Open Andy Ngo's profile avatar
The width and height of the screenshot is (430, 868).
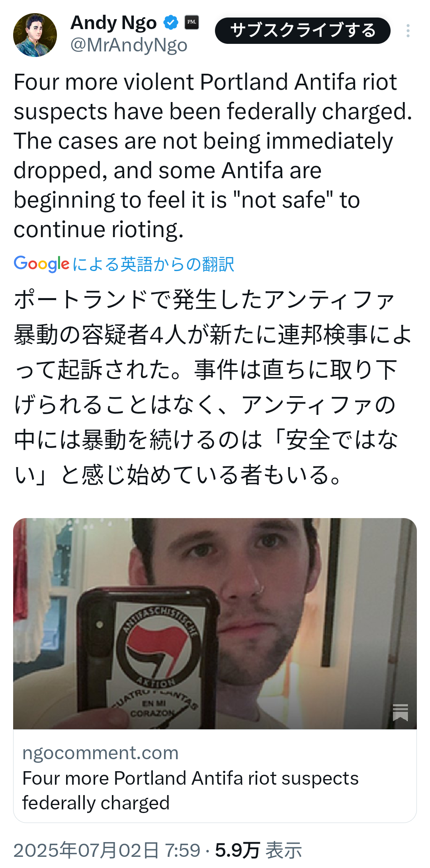click(35, 35)
